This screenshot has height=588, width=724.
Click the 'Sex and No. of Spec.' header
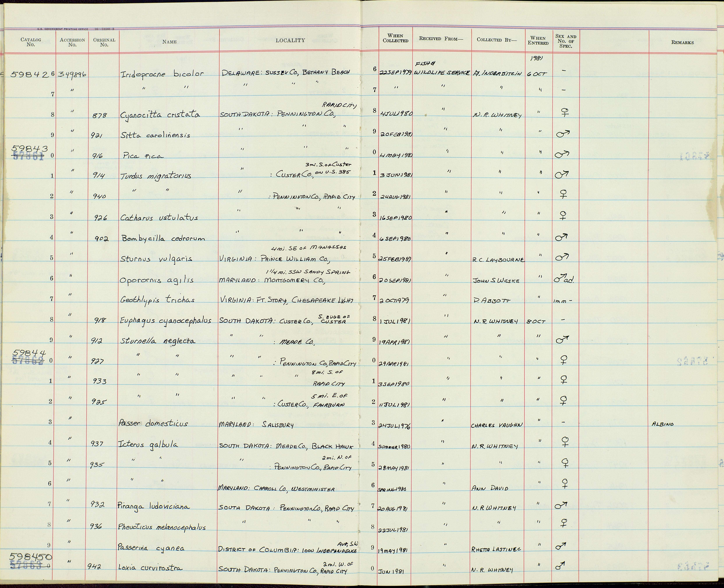click(x=566, y=41)
